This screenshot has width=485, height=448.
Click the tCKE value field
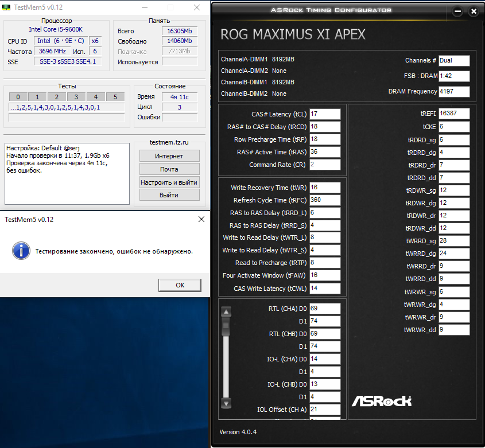point(454,126)
